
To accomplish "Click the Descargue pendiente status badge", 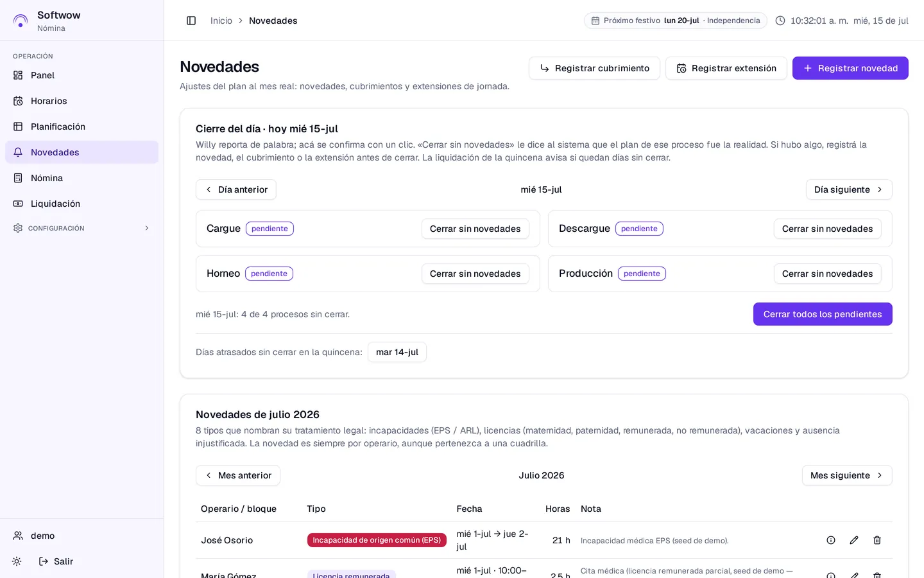I will [639, 229].
